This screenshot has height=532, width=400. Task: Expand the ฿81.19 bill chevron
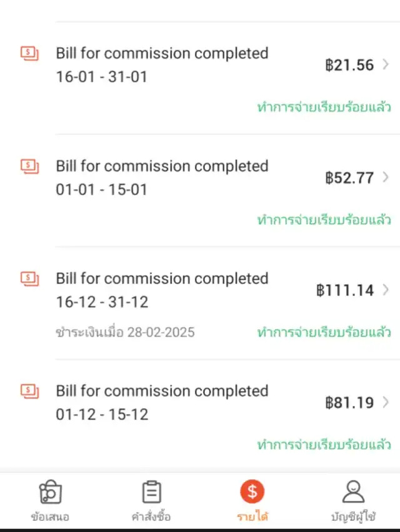(x=385, y=402)
